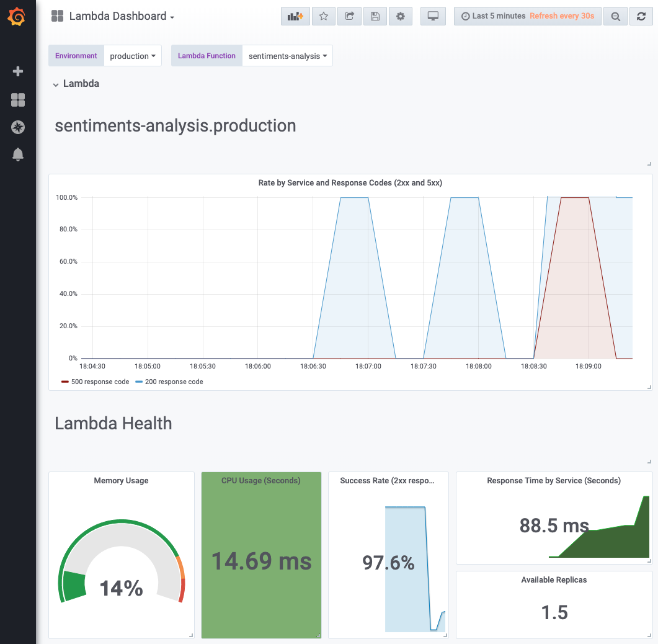Screen dimensions: 658x644
Task: Click the red 500 response code legend swatch
Action: click(x=64, y=382)
